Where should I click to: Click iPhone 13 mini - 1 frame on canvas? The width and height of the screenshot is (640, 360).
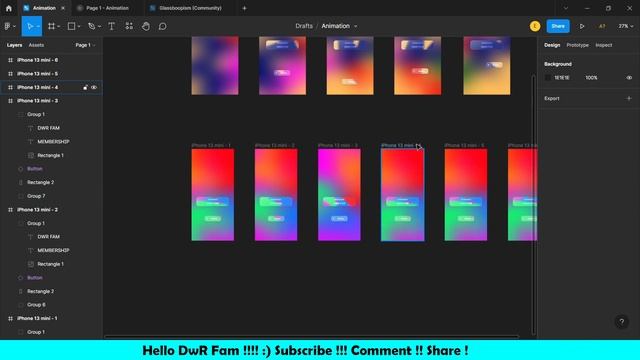[213, 195]
